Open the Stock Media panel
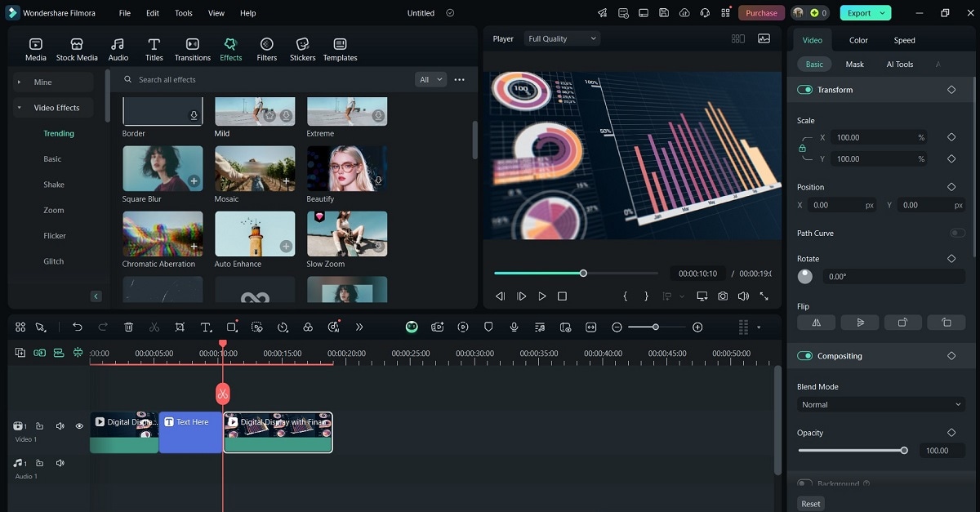 click(x=77, y=49)
